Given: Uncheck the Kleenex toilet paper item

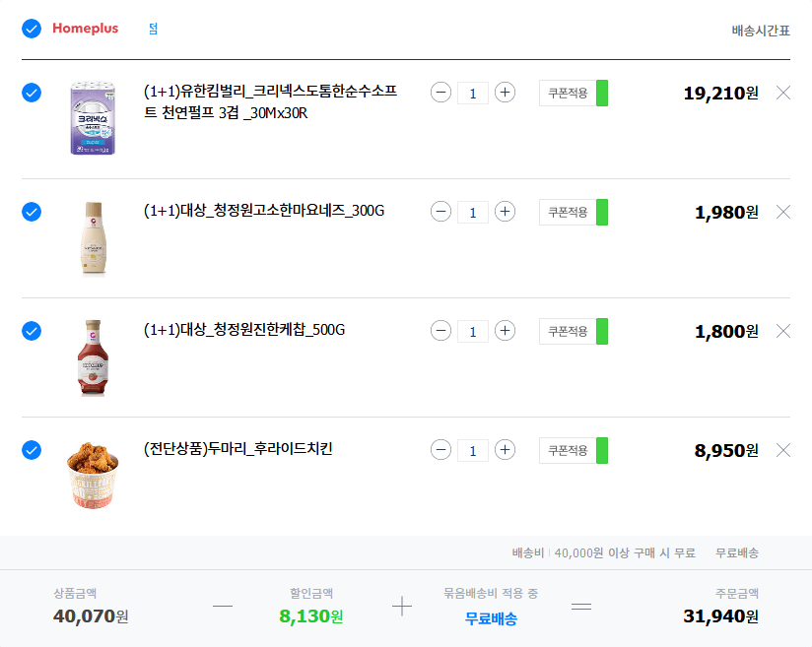Looking at the screenshot, I should tap(32, 93).
